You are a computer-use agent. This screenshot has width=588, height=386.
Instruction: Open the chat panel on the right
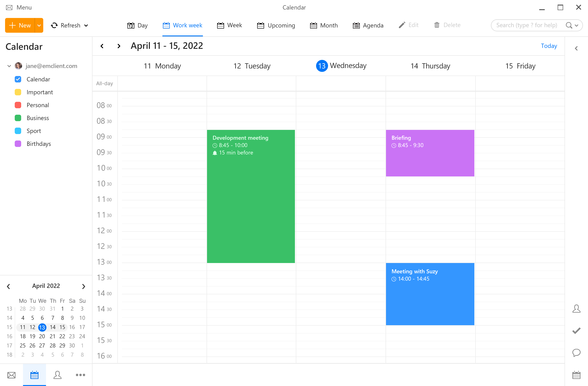(x=577, y=353)
